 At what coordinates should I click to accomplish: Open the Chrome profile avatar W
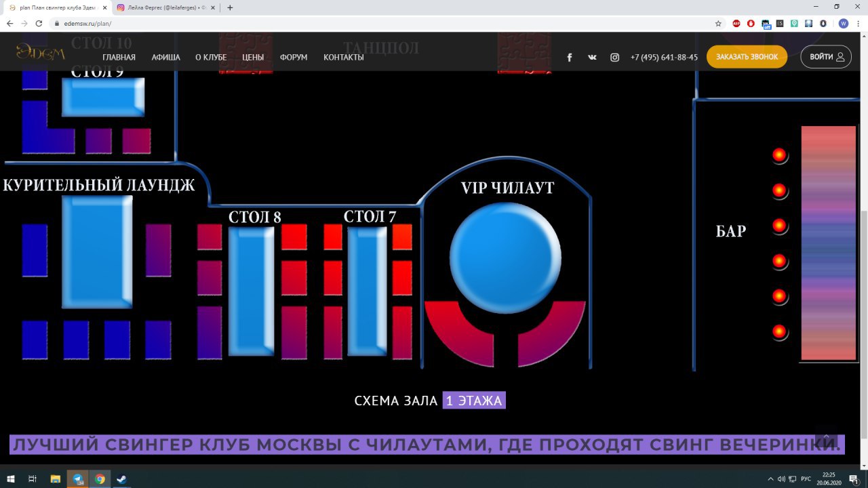tap(843, 23)
